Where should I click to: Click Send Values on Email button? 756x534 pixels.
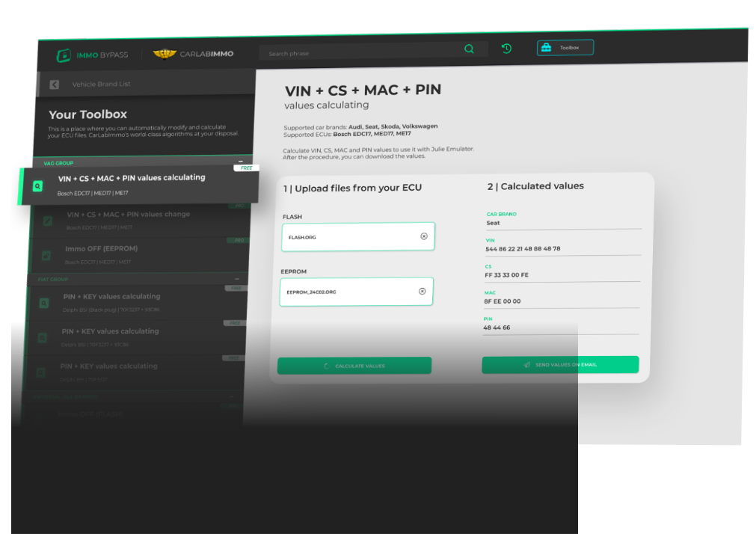560,365
